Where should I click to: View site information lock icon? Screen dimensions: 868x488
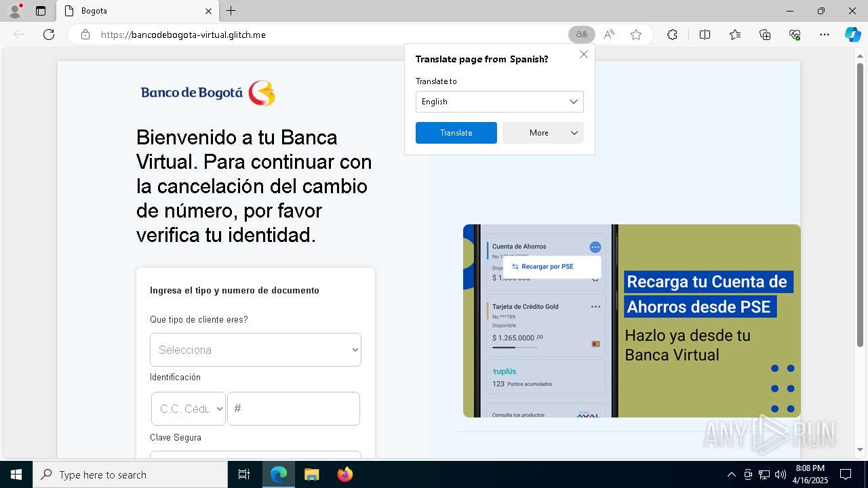click(85, 35)
